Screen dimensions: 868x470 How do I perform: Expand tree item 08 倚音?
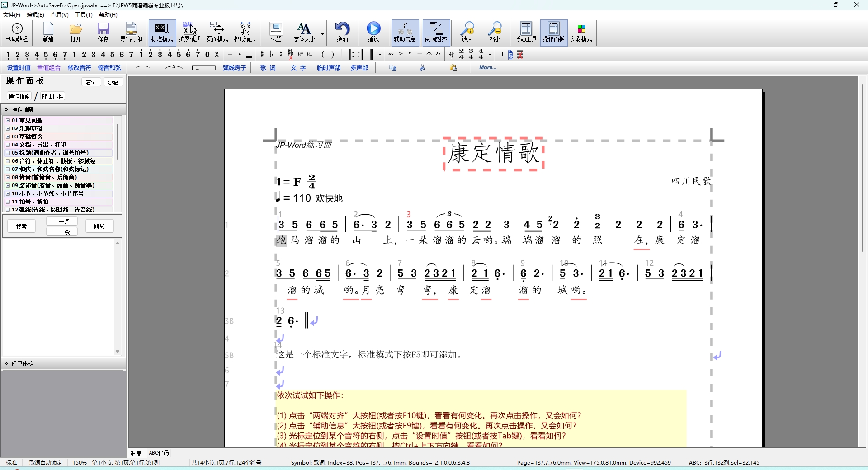[8, 177]
